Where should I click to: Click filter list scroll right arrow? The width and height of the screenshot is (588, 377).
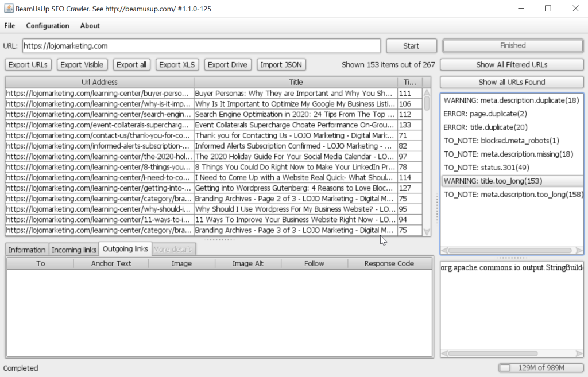pos(579,250)
